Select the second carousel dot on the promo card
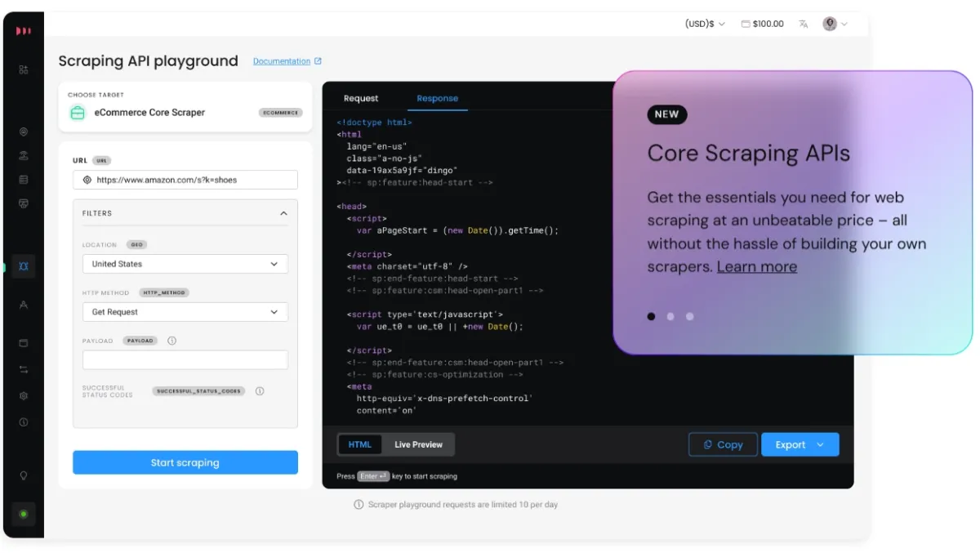The image size is (980, 553). pyautogui.click(x=670, y=316)
